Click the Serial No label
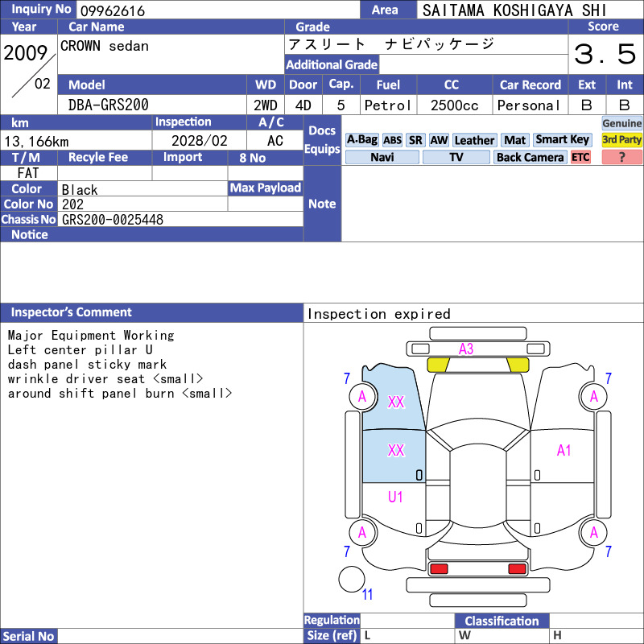The width and height of the screenshot is (644, 644). 28,636
